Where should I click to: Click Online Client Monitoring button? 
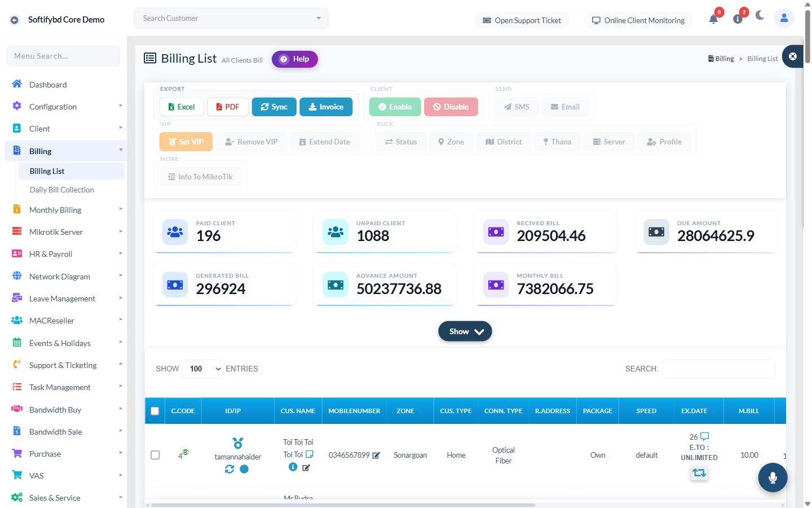(638, 20)
